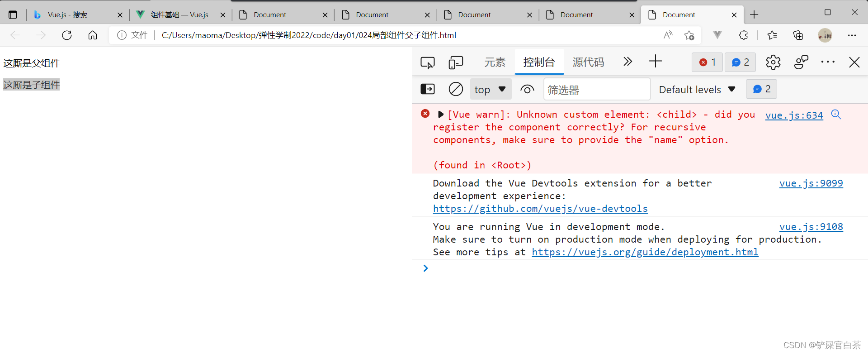Reload the page with refresh icon
The width and height of the screenshot is (868, 354).
(67, 35)
